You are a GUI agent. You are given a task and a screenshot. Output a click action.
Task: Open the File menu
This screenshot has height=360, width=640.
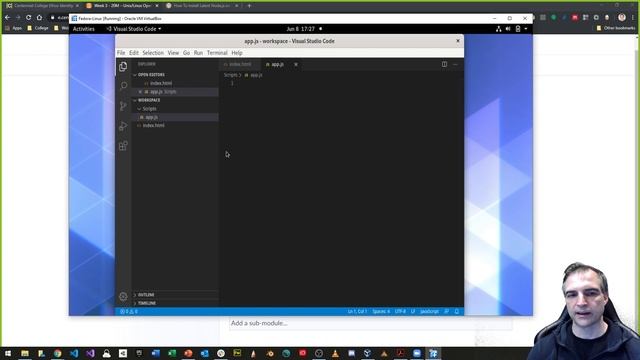click(121, 53)
